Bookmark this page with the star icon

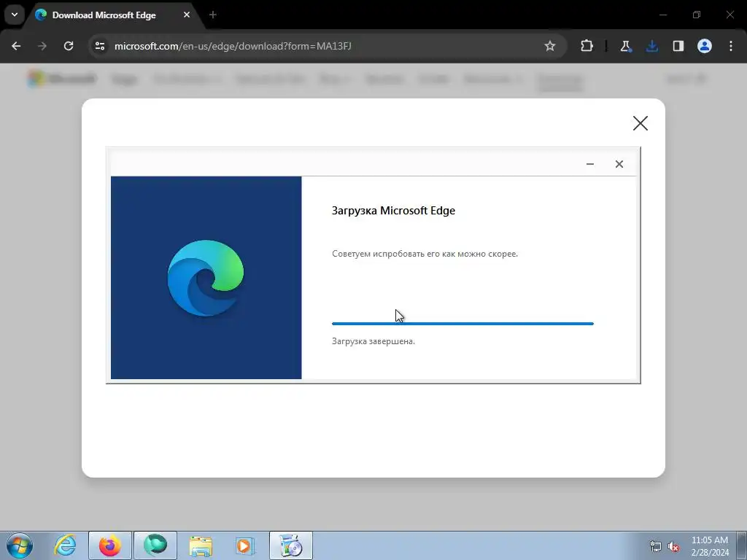tap(550, 46)
